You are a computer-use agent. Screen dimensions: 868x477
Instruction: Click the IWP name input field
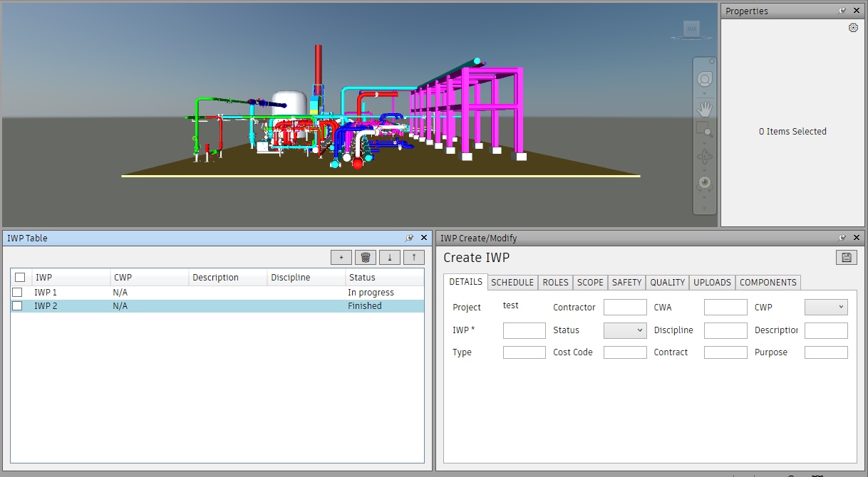pyautogui.click(x=525, y=330)
